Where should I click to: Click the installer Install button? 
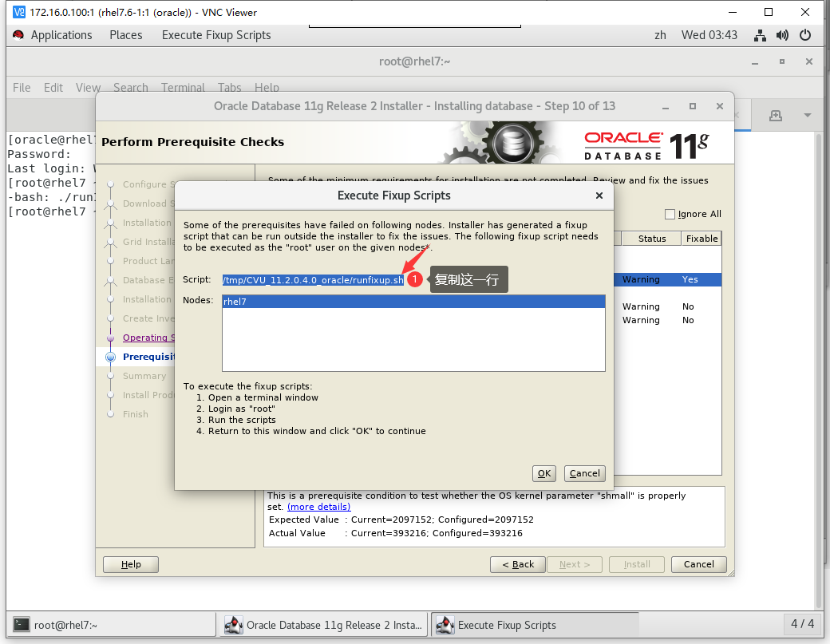(x=637, y=564)
